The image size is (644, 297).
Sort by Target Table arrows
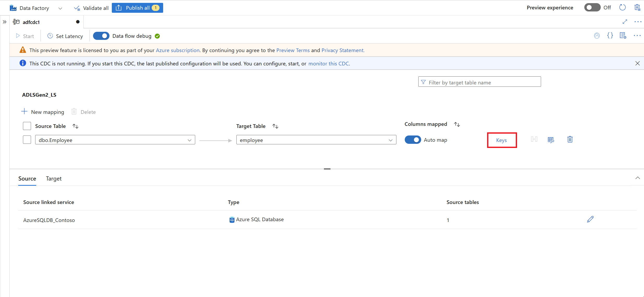275,126
